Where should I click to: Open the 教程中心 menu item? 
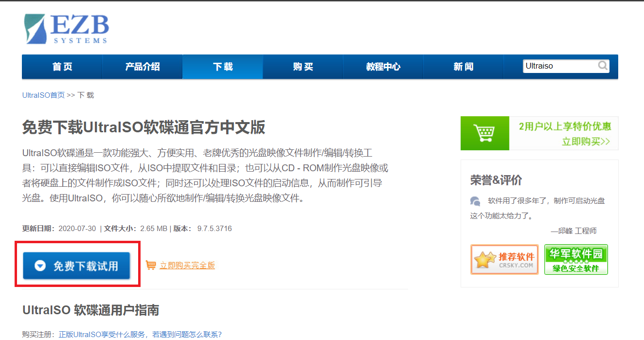(383, 67)
